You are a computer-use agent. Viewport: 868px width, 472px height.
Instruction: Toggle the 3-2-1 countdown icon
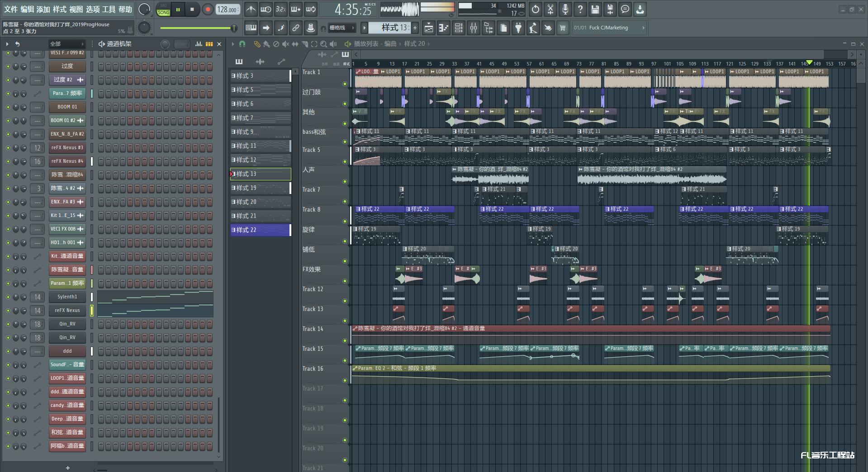pyautogui.click(x=280, y=9)
